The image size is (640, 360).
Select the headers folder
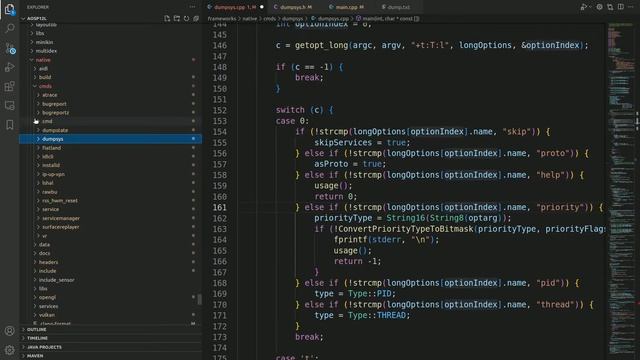(110, 262)
